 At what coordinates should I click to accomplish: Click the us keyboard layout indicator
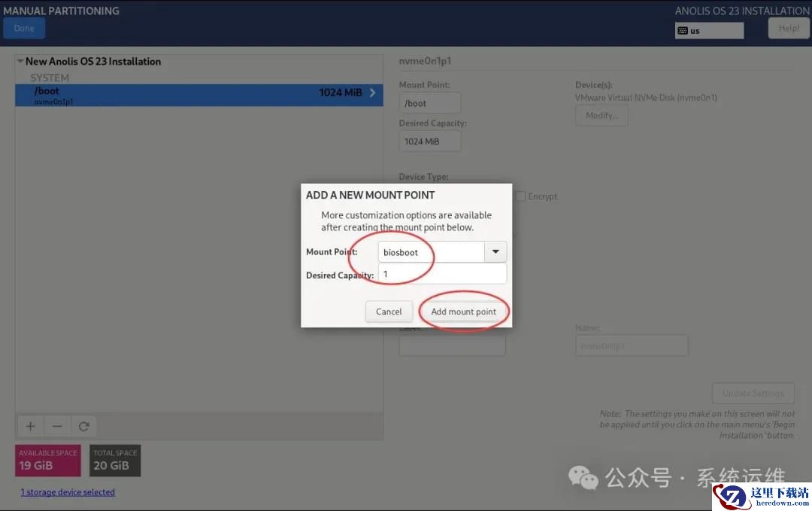(710, 31)
